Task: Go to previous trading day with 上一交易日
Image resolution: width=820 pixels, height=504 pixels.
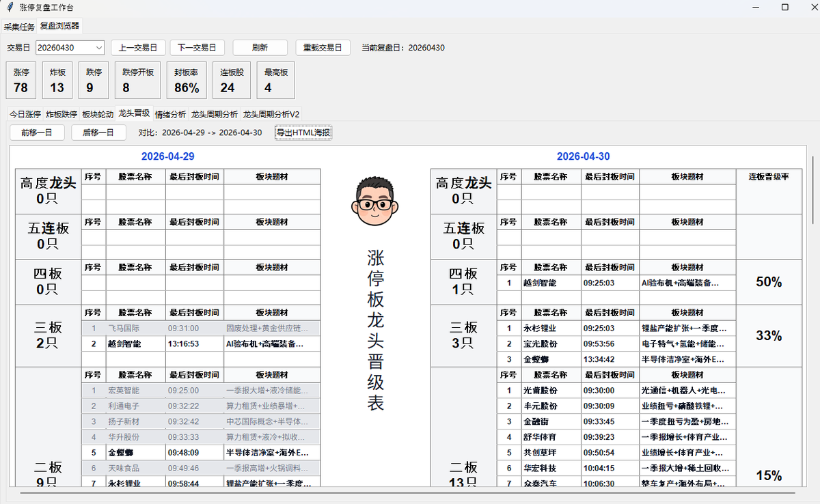Action: [x=138, y=48]
